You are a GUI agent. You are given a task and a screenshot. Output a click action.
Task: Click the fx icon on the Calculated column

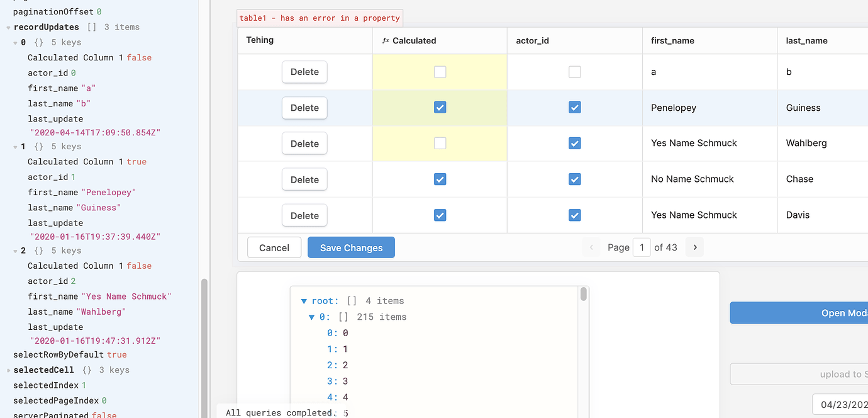(386, 40)
